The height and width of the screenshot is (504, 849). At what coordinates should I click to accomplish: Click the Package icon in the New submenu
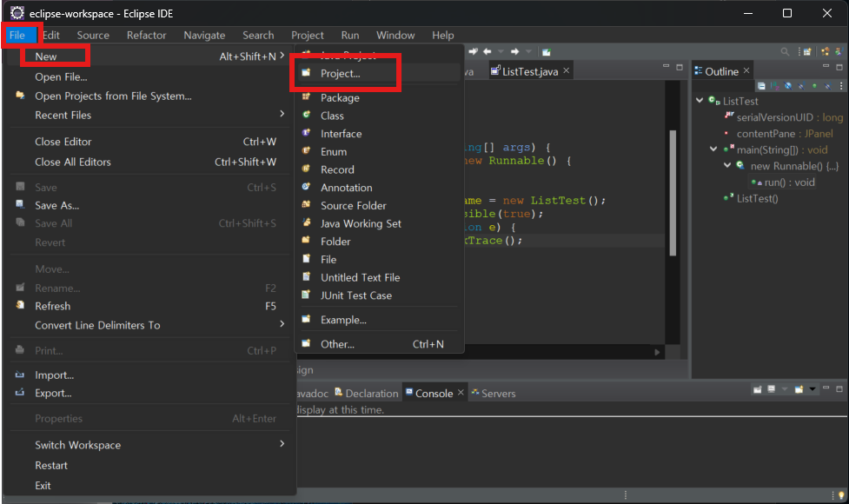coord(306,97)
